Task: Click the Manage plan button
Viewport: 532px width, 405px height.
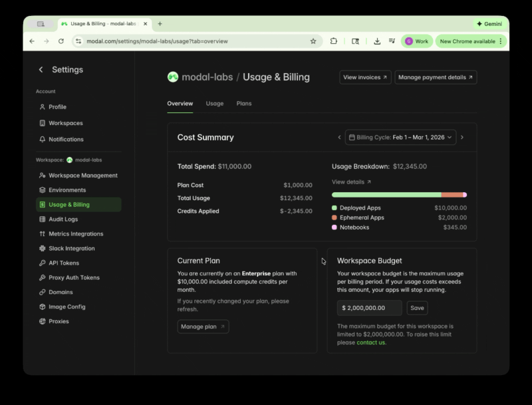Action: pyautogui.click(x=203, y=327)
